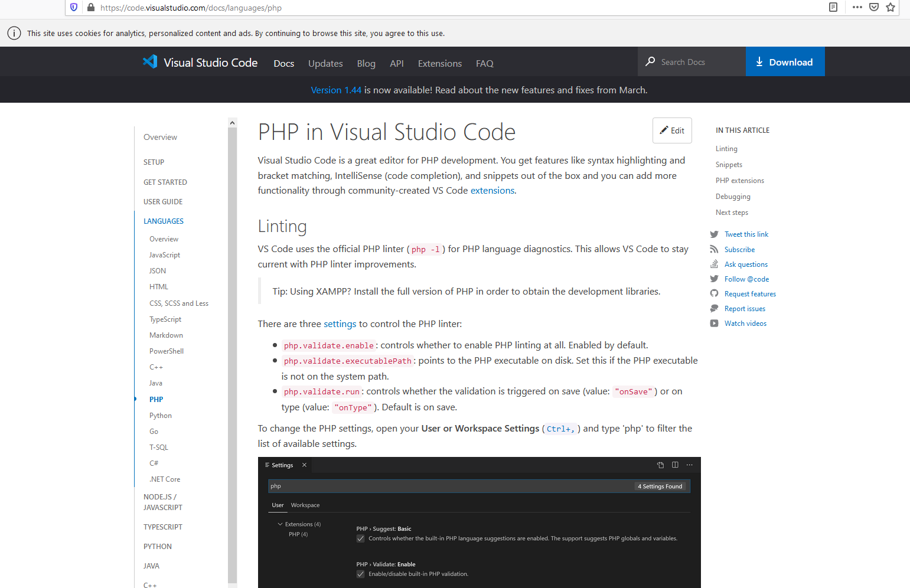Click the search magnifier icon
910x588 pixels.
coord(650,61)
